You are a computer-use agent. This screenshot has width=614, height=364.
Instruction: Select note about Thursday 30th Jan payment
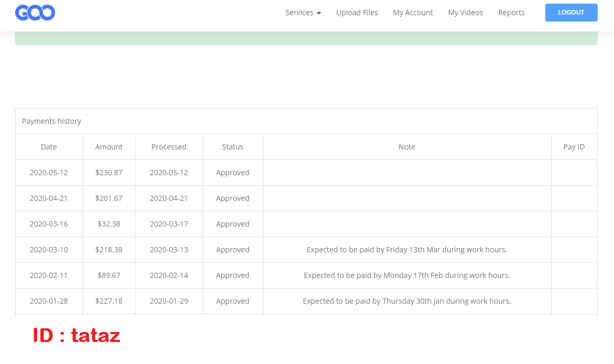[407, 301]
